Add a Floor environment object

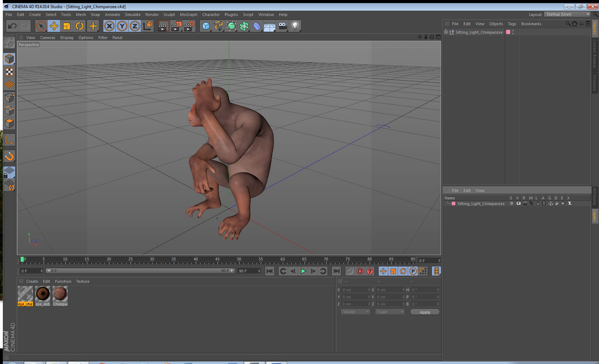[270, 26]
